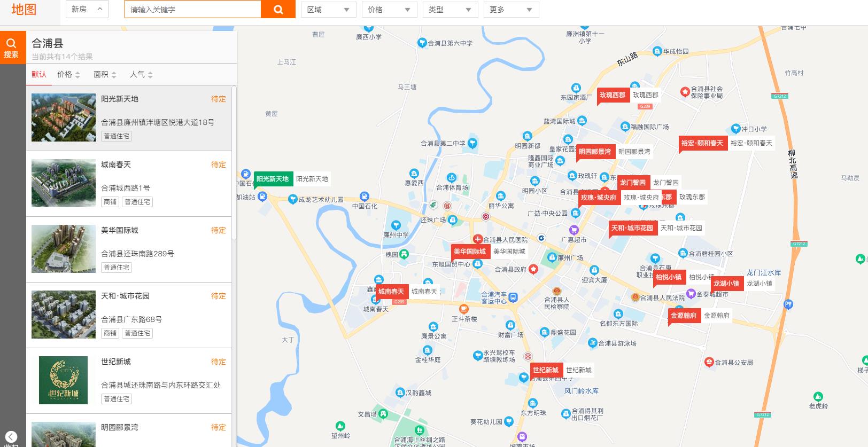
Task: Click 冲口小学 school map icon
Action: pos(735,129)
